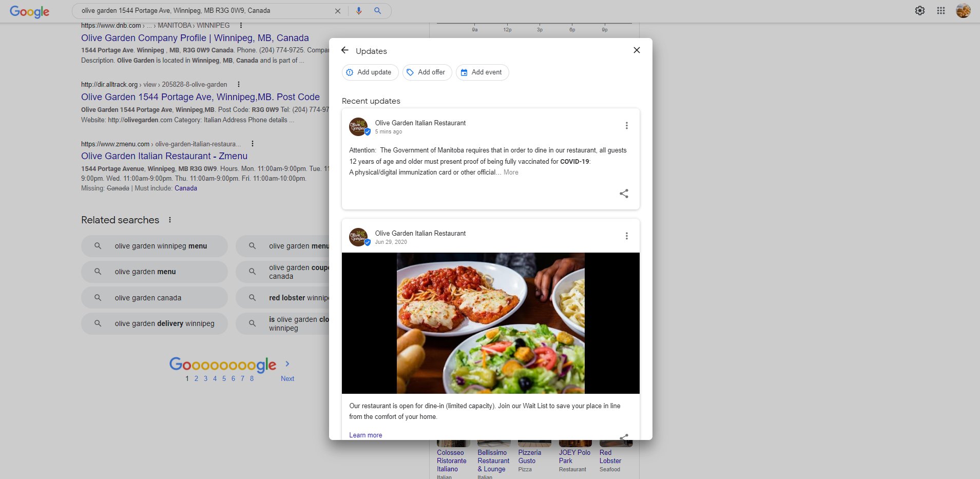The height and width of the screenshot is (479, 980).
Task: Open Bellissimo Restaurant & Lounge suggestion
Action: [492, 461]
